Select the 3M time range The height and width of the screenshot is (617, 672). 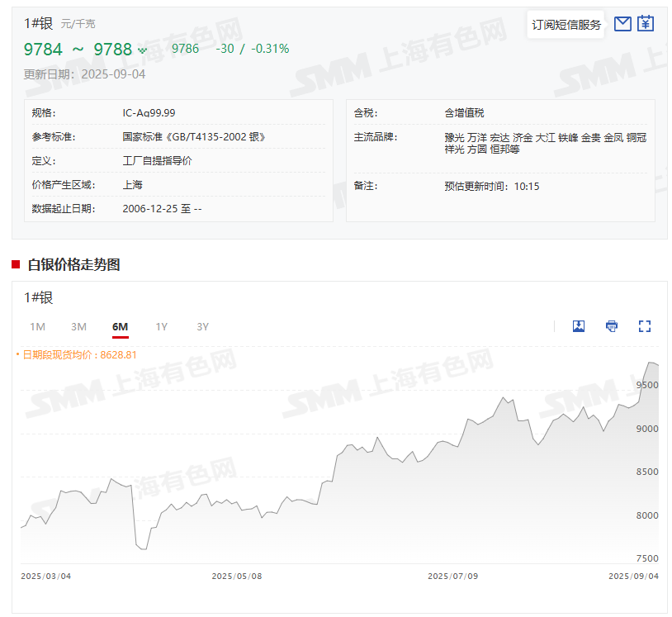78,327
